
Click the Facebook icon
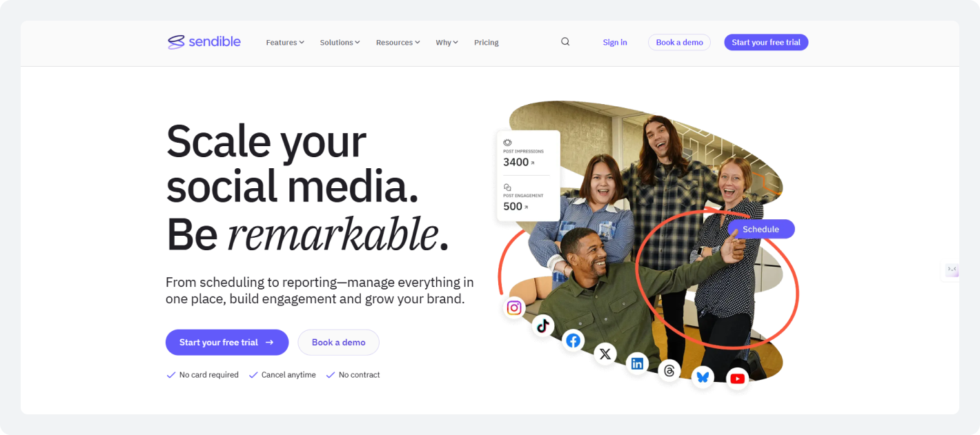tap(573, 341)
